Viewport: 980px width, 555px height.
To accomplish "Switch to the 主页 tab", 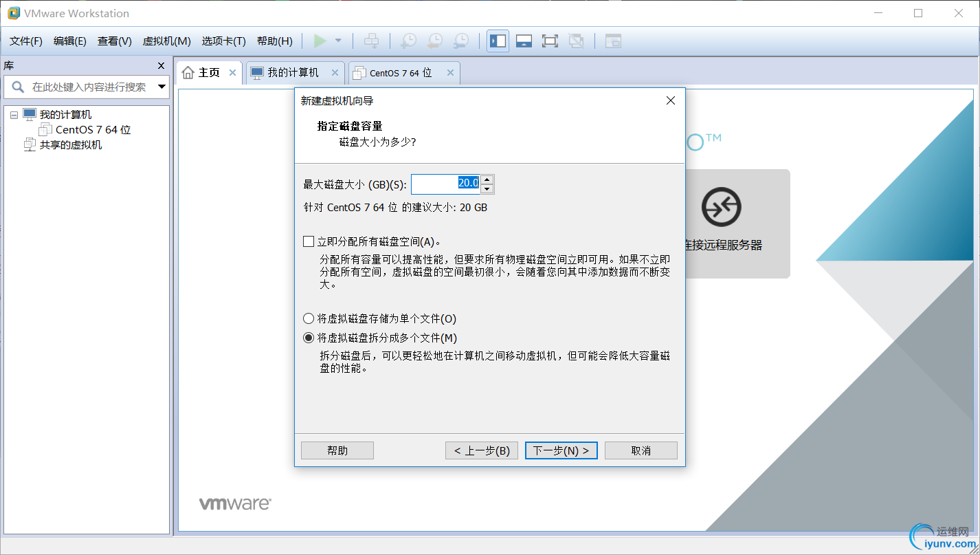I will pos(209,73).
